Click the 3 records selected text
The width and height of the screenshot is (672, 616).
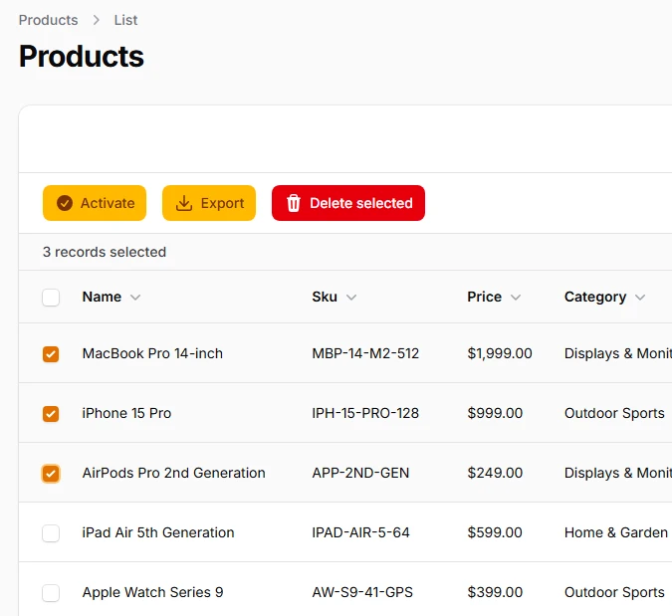click(x=105, y=252)
